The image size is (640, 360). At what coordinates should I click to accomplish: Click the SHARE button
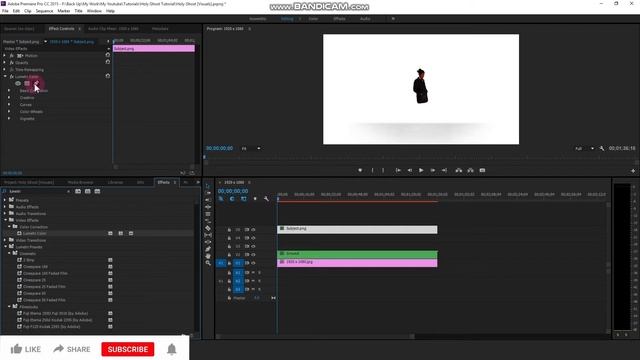click(x=72, y=349)
